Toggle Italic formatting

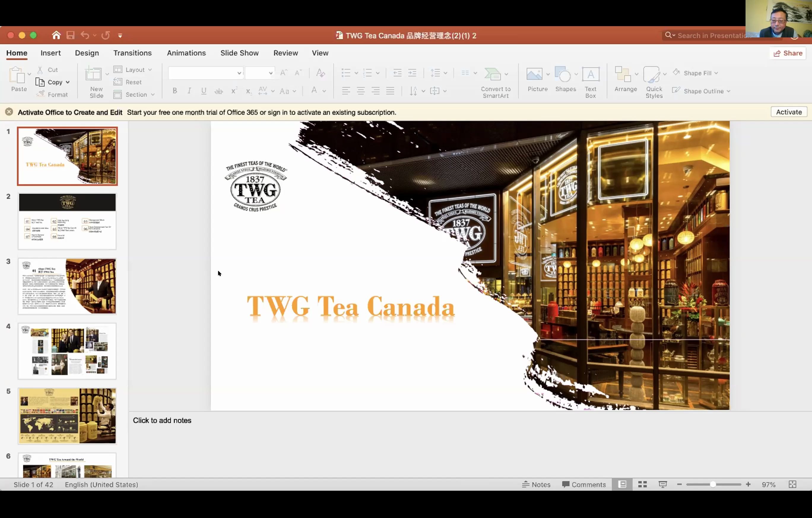coord(189,91)
